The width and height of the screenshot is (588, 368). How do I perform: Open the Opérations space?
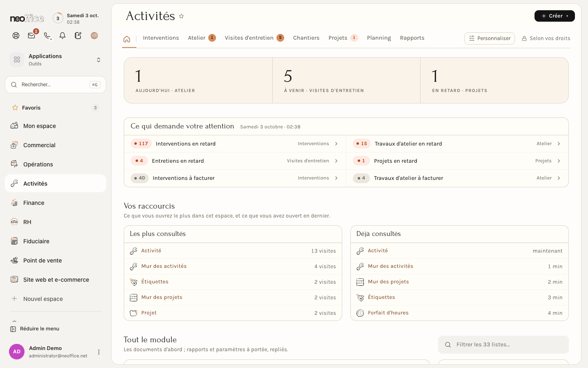pos(56,164)
